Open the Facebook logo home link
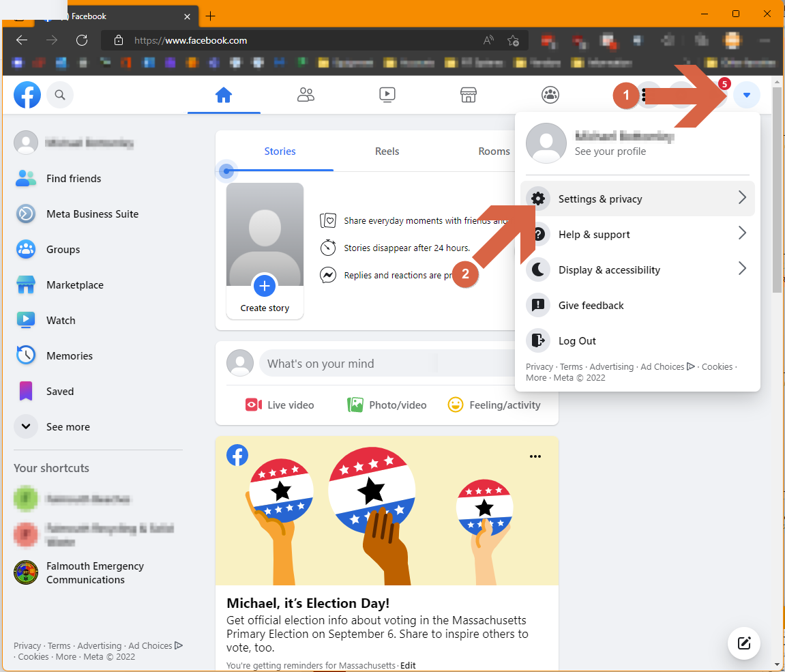This screenshot has height=672, width=785. click(x=27, y=95)
